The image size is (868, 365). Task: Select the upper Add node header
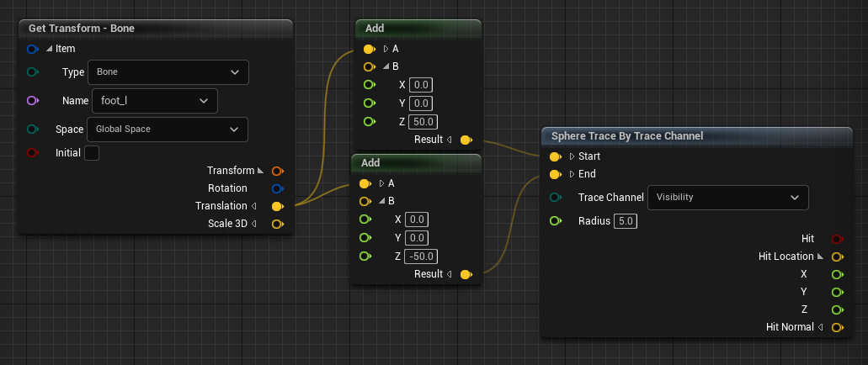pyautogui.click(x=418, y=29)
